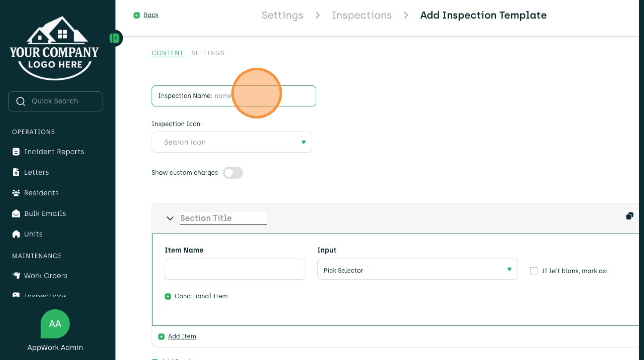Click the Letters sidebar icon

(x=16, y=172)
